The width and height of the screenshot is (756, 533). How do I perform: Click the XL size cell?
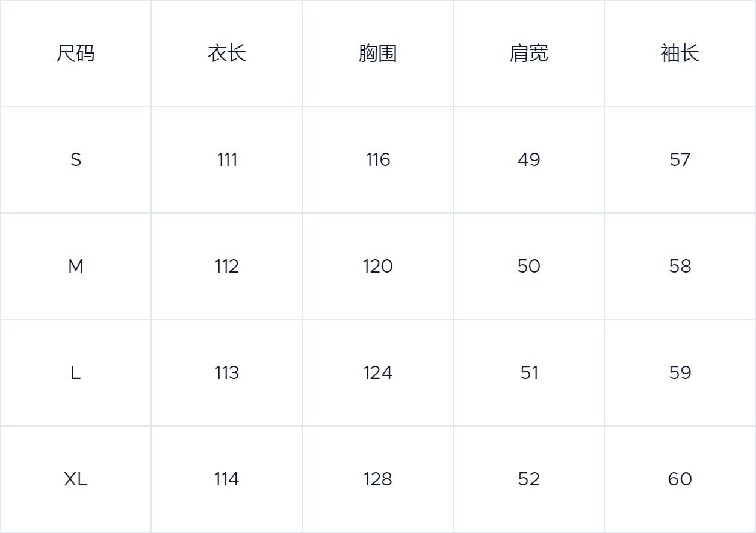pyautogui.click(x=76, y=479)
